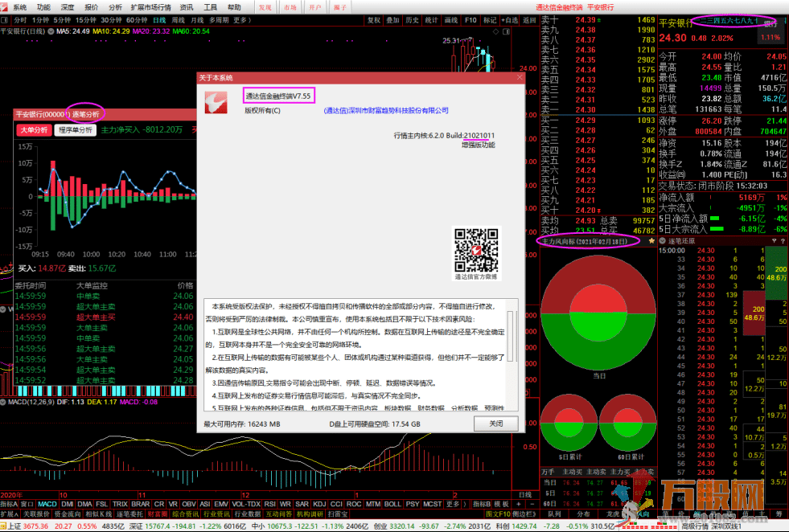The height and width of the screenshot is (532, 789).
Task: Select the KDJ indicator tab
Action: [319, 504]
